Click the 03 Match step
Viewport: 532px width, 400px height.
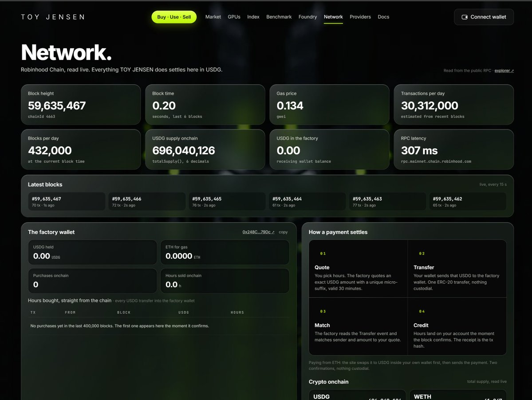coord(358,326)
